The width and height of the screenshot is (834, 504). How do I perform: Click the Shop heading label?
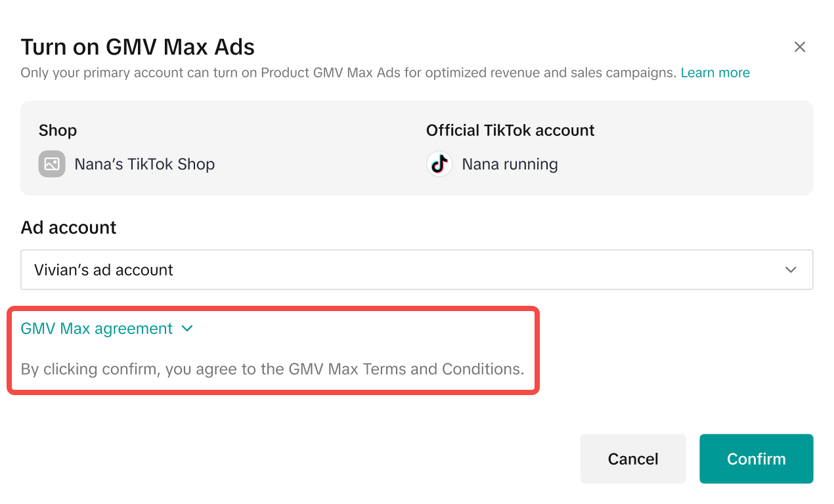pyautogui.click(x=58, y=131)
